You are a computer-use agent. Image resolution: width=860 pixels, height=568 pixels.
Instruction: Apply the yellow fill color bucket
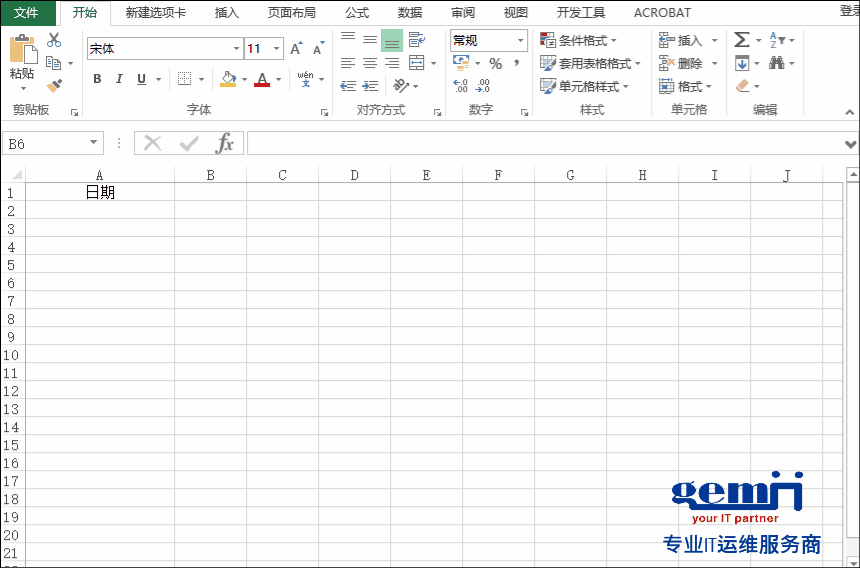point(227,79)
